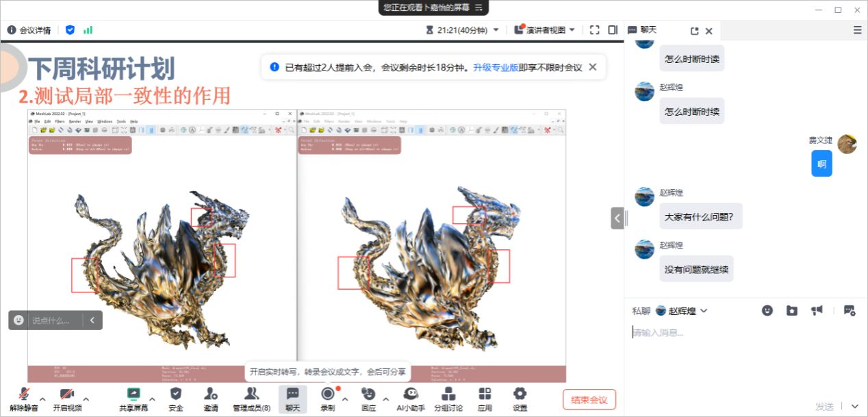Click message 大家有什么问题?
The height and width of the screenshot is (417, 868).
coord(702,216)
